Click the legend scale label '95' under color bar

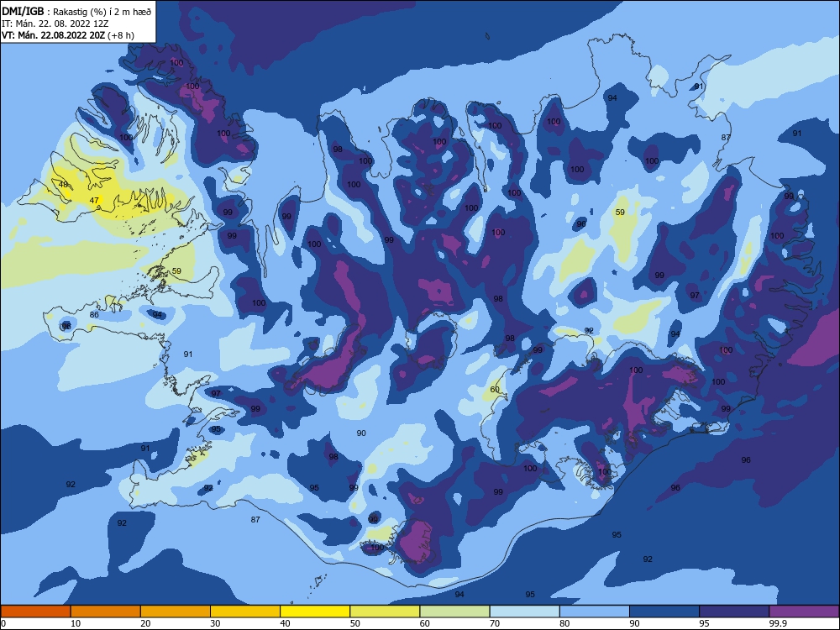pyautogui.click(x=705, y=623)
